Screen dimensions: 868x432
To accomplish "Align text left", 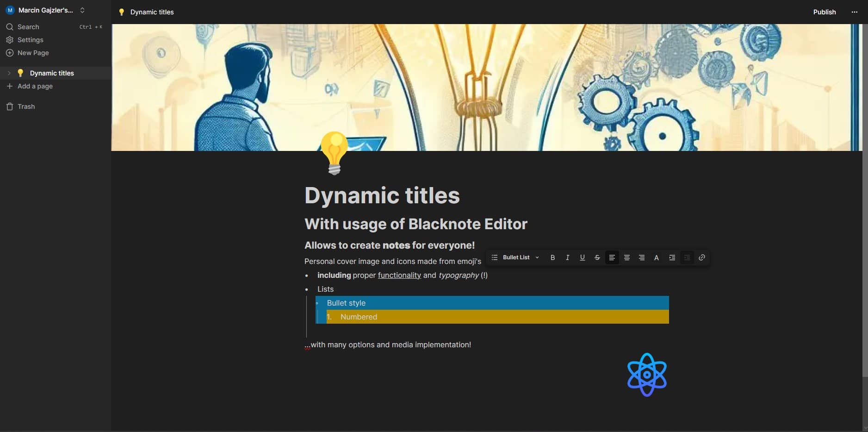I will click(612, 257).
